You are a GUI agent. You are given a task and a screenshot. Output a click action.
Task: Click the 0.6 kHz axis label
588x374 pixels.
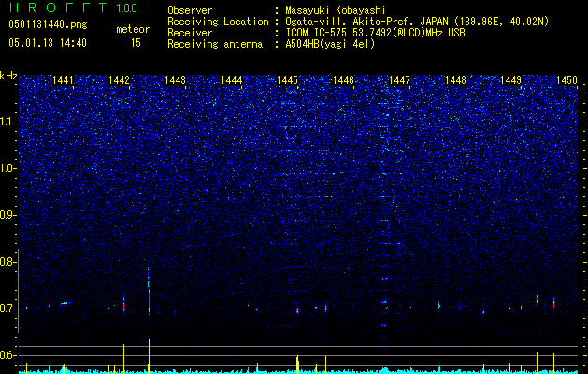click(7, 355)
